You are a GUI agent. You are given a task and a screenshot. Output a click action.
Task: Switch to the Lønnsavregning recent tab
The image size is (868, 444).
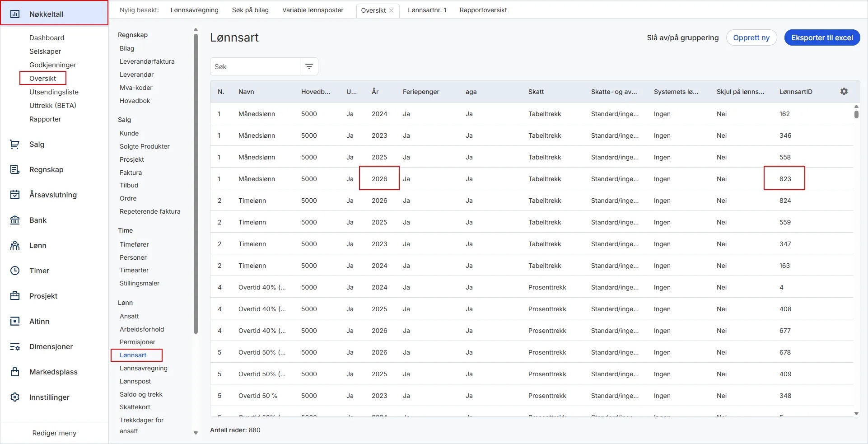194,10
